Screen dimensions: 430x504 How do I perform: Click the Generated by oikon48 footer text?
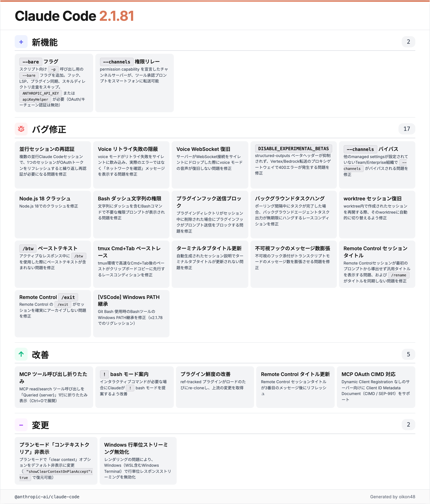[393, 497]
